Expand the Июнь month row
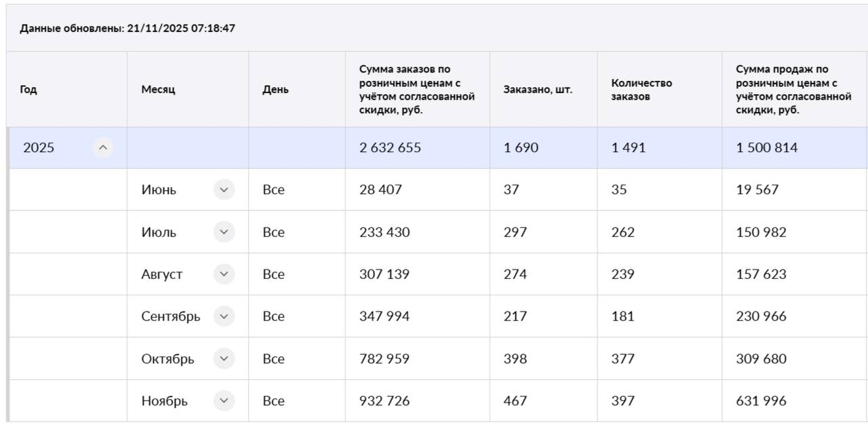This screenshot has height=427, width=868. tap(224, 189)
